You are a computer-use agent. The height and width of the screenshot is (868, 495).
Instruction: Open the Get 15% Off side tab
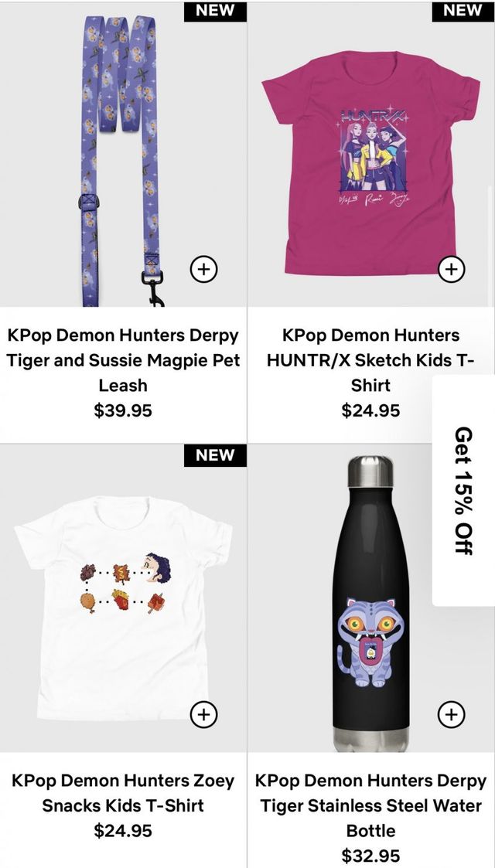coord(464,491)
